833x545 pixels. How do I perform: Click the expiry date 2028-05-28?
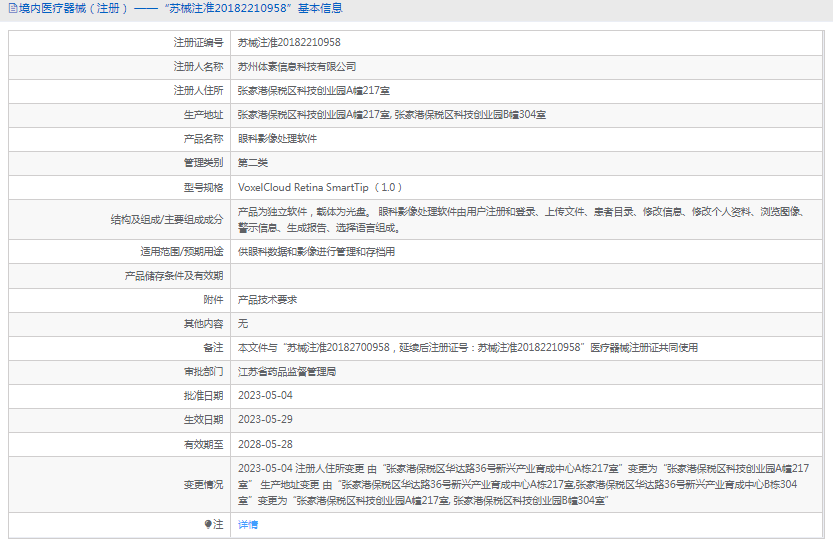[265, 444]
